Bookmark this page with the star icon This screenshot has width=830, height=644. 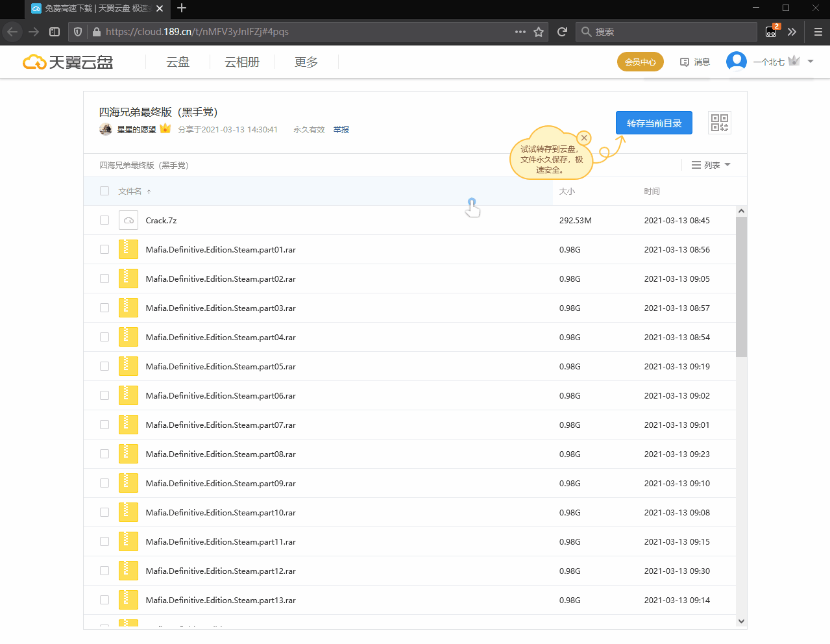tap(539, 32)
